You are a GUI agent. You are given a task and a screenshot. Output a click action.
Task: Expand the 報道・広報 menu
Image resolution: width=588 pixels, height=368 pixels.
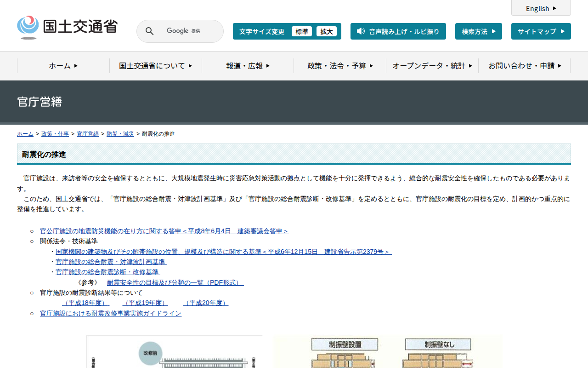248,66
